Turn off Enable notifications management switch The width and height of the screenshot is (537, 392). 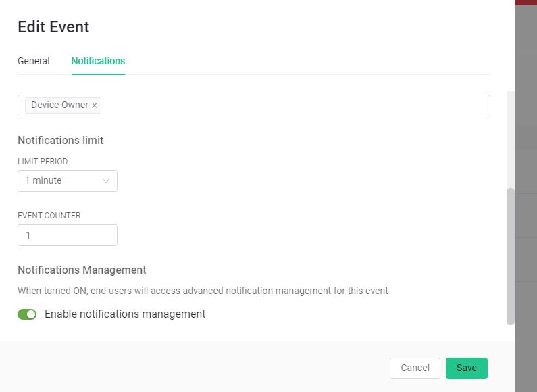27,314
